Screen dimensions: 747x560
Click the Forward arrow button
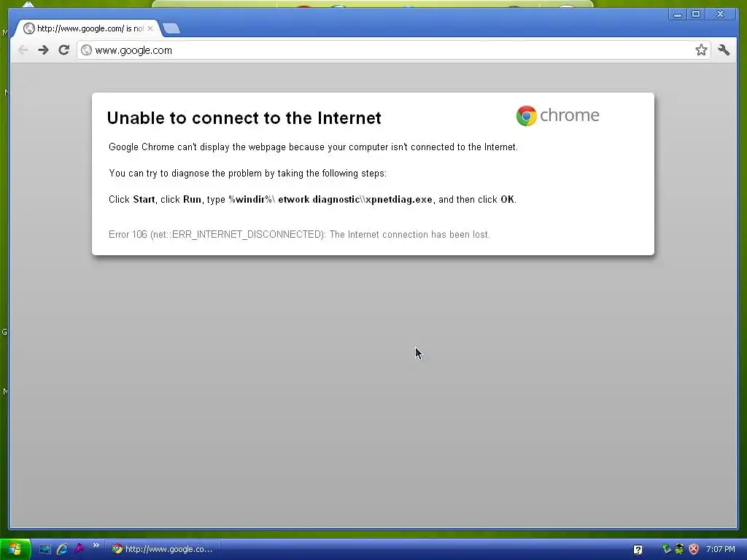tap(43, 50)
